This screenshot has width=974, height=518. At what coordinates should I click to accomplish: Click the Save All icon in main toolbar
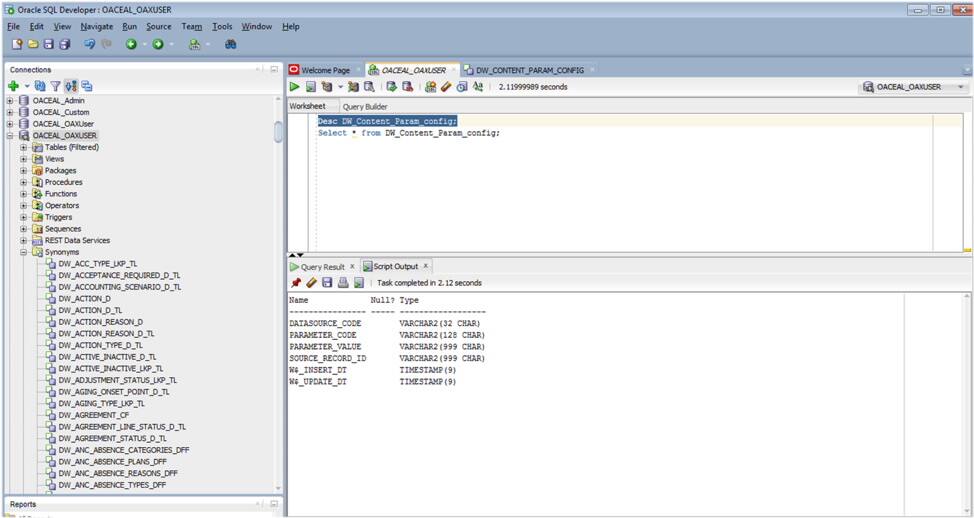pos(65,44)
